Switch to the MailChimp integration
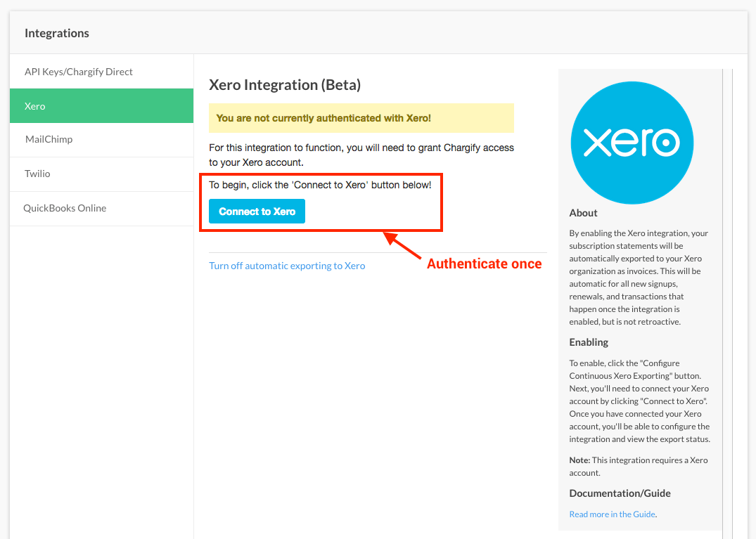756x539 pixels. (49, 139)
